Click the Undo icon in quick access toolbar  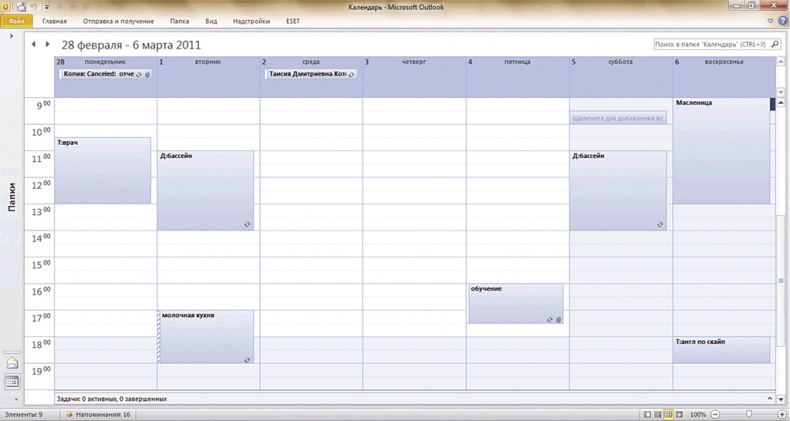tap(34, 6)
